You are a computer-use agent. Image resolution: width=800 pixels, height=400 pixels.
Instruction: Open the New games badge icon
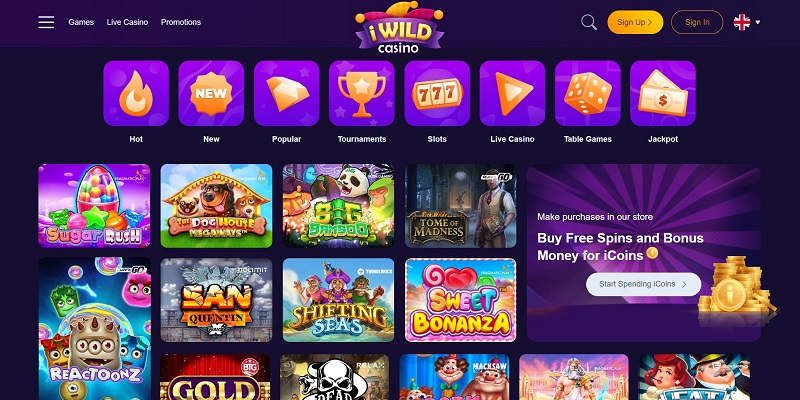coord(211,93)
